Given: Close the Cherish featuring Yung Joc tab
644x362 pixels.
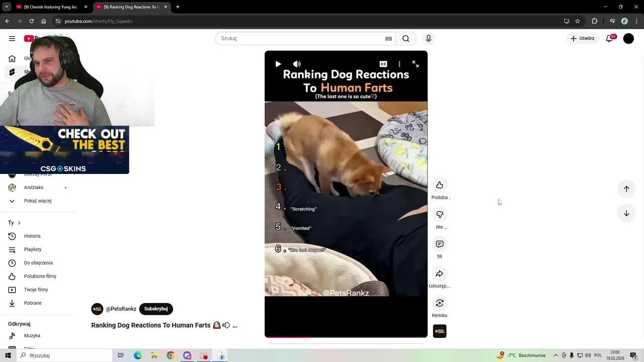Looking at the screenshot, I should click(86, 7).
